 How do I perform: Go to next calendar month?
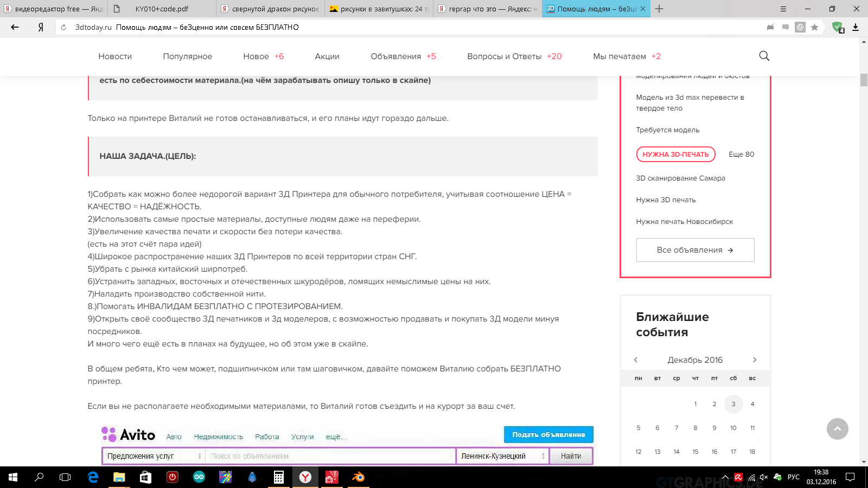pyautogui.click(x=755, y=359)
